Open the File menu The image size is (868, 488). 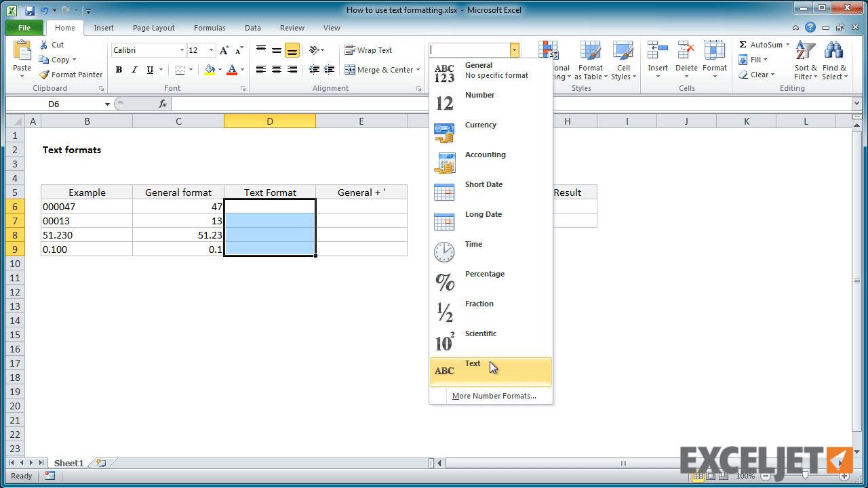coord(24,28)
